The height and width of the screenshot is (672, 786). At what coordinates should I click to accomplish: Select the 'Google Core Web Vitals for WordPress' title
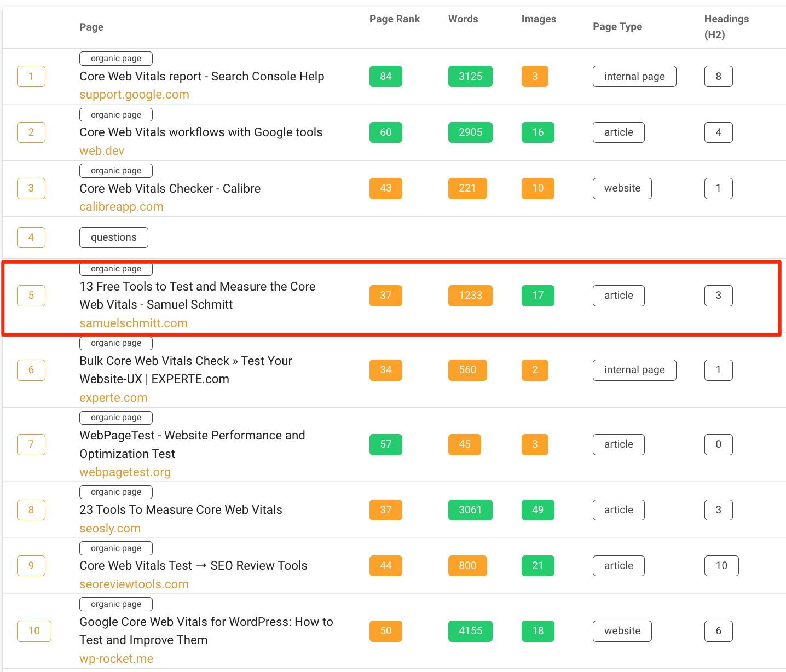pyautogui.click(x=206, y=631)
